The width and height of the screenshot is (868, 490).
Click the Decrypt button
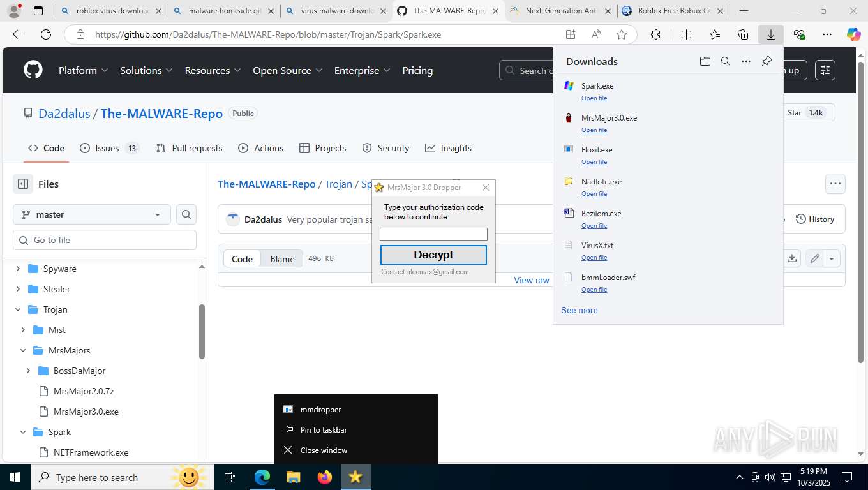pos(433,255)
